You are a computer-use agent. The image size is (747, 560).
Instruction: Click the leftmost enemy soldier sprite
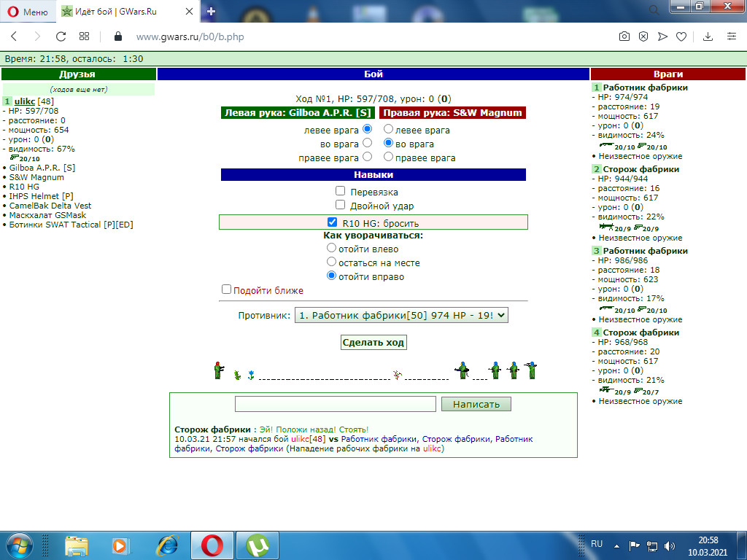(x=462, y=370)
